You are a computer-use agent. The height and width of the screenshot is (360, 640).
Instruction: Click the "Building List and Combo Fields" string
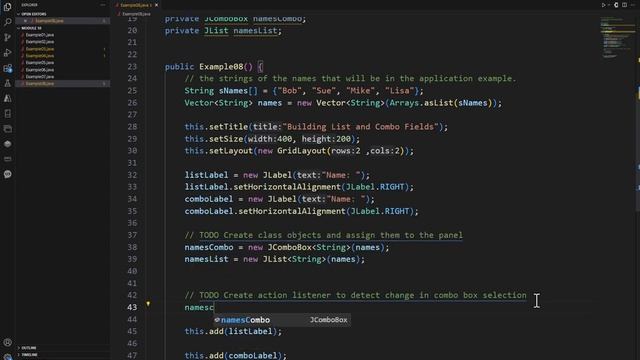(x=360, y=127)
